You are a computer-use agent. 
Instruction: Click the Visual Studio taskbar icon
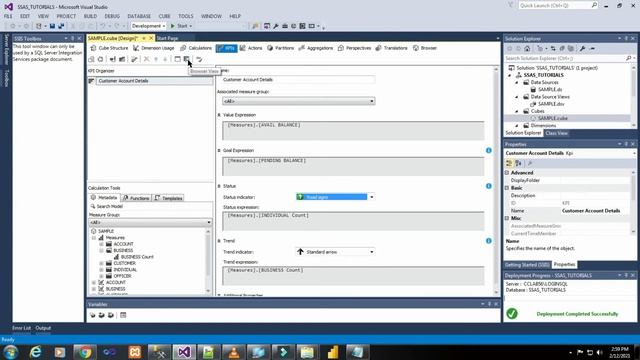point(184,352)
